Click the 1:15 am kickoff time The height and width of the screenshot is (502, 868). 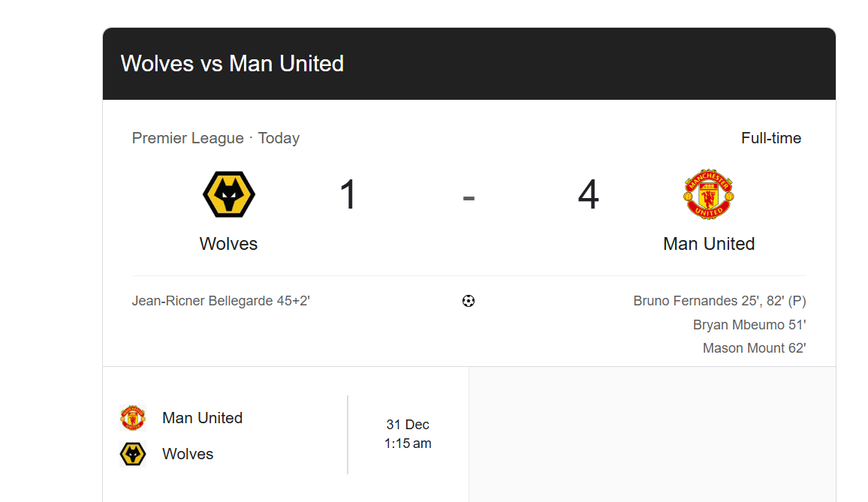408,443
